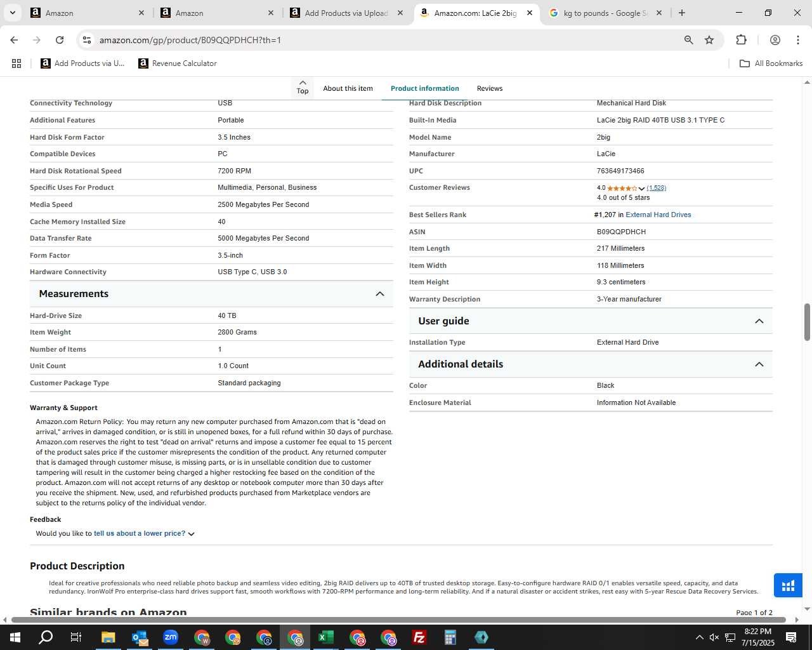Select the Product information tab

(425, 88)
